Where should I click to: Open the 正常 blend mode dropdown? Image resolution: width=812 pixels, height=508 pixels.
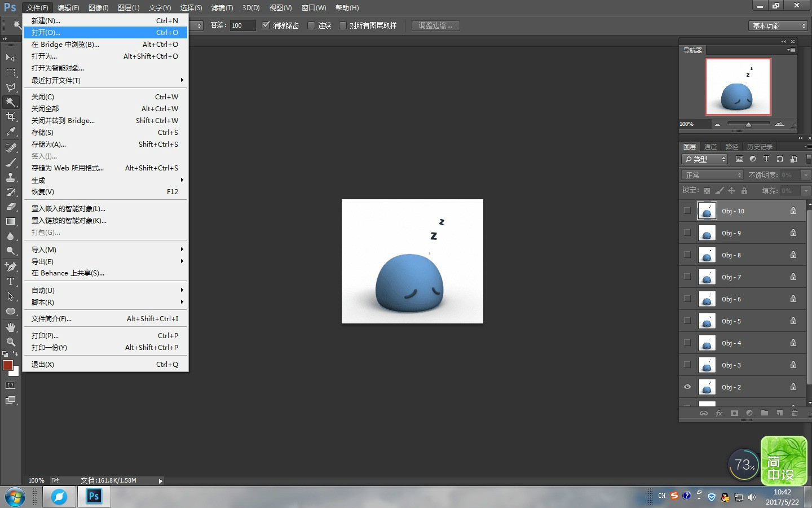[713, 175]
